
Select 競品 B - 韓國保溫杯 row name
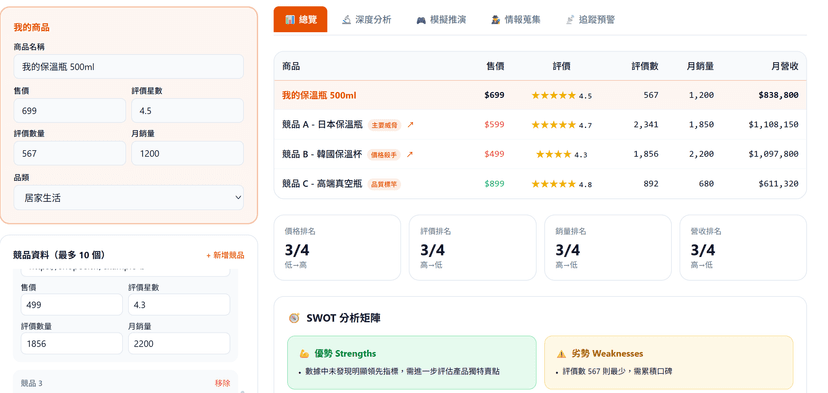[x=322, y=154]
